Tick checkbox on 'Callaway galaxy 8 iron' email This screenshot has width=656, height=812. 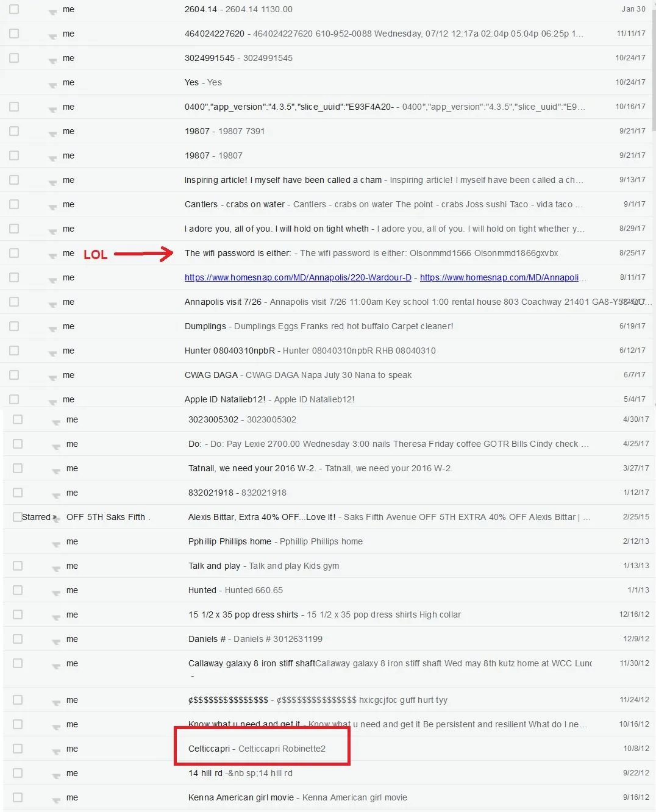click(18, 663)
